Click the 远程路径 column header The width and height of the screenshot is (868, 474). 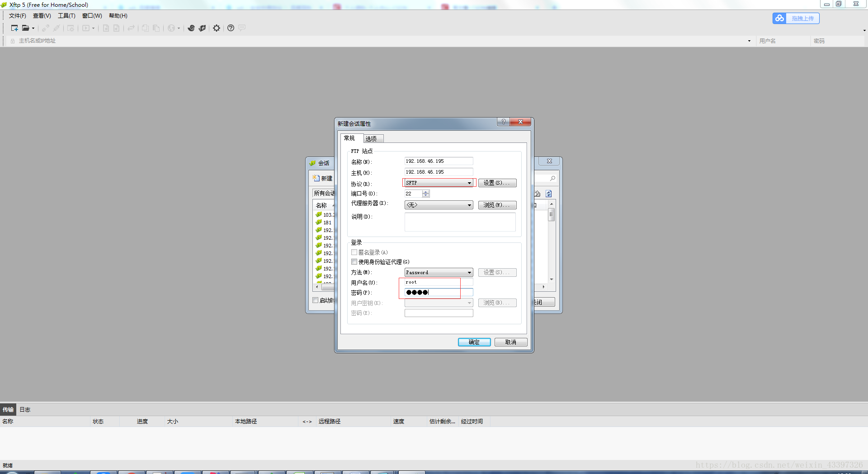(x=353, y=422)
